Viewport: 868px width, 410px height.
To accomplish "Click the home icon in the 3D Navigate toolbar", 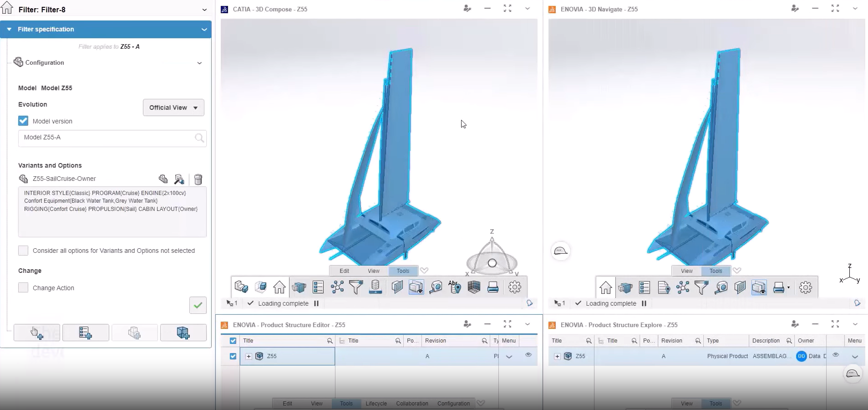I will tap(606, 287).
